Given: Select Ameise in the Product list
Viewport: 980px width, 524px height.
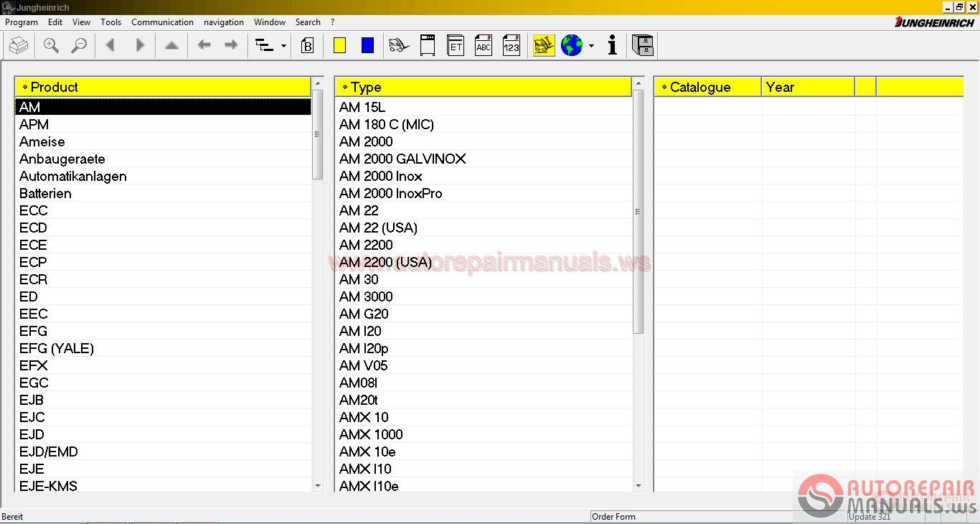Looking at the screenshot, I should click(x=164, y=141).
